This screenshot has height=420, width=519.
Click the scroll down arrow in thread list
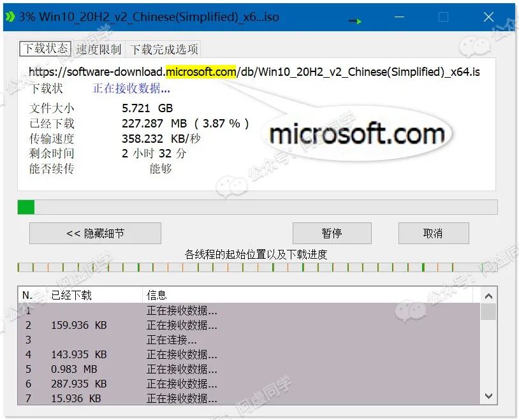tap(488, 396)
